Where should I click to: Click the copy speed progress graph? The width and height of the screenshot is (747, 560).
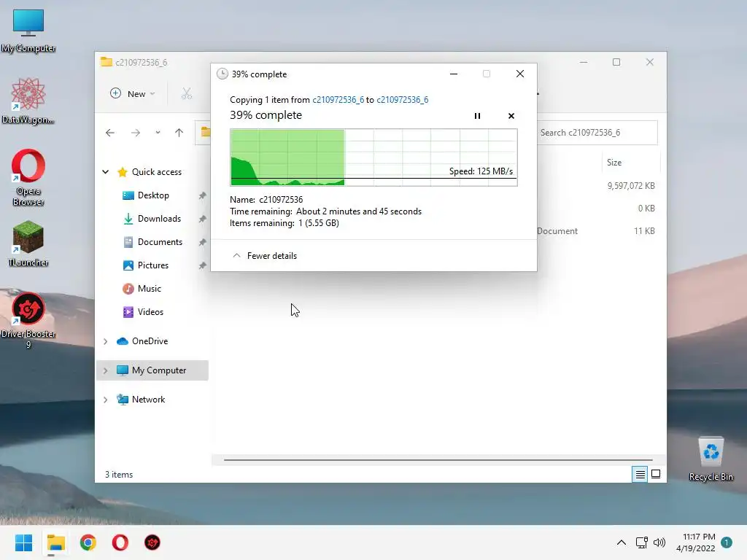(373, 157)
